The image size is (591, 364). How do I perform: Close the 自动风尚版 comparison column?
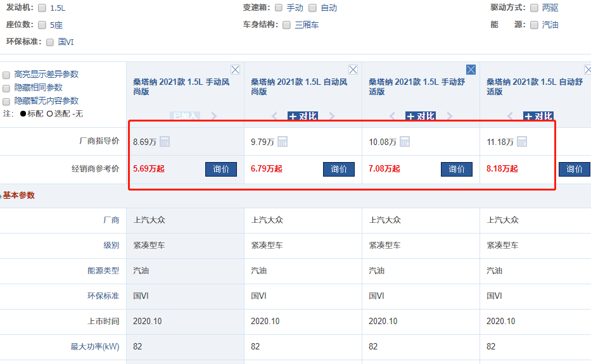(353, 70)
